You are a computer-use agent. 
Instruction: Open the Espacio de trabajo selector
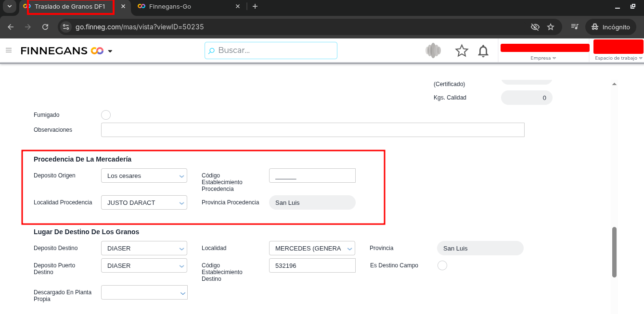618,58
